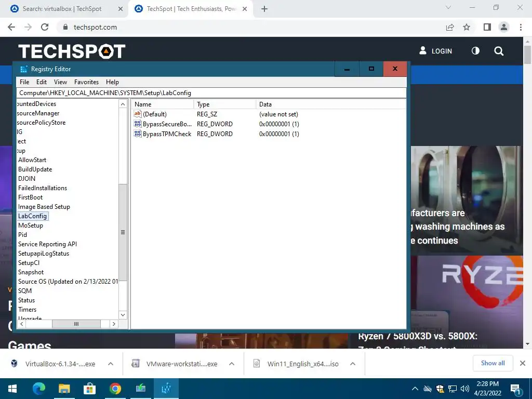The image size is (532, 399).
Task: Select the MoSetup key
Action: click(x=31, y=225)
